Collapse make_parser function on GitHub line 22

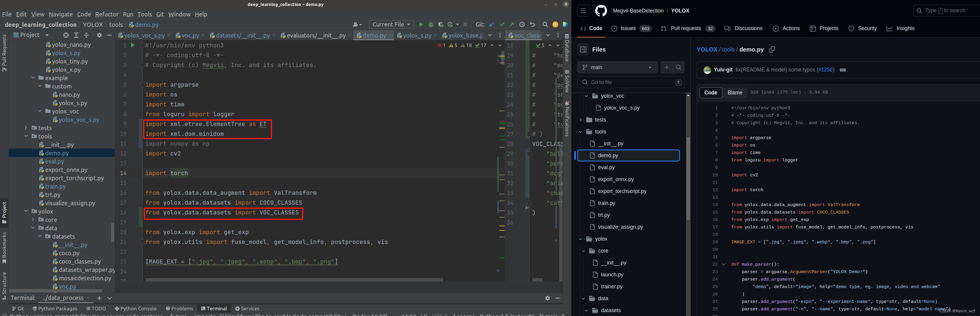[x=723, y=264]
